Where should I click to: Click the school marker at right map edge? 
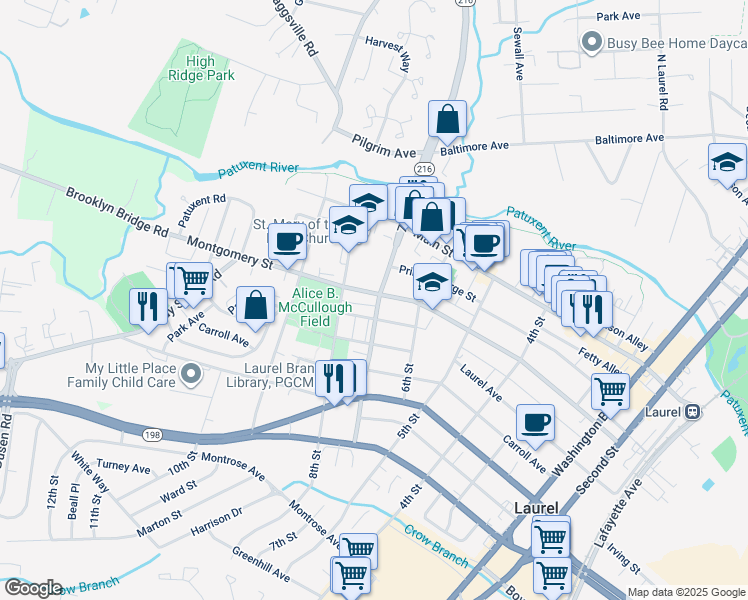click(x=727, y=163)
